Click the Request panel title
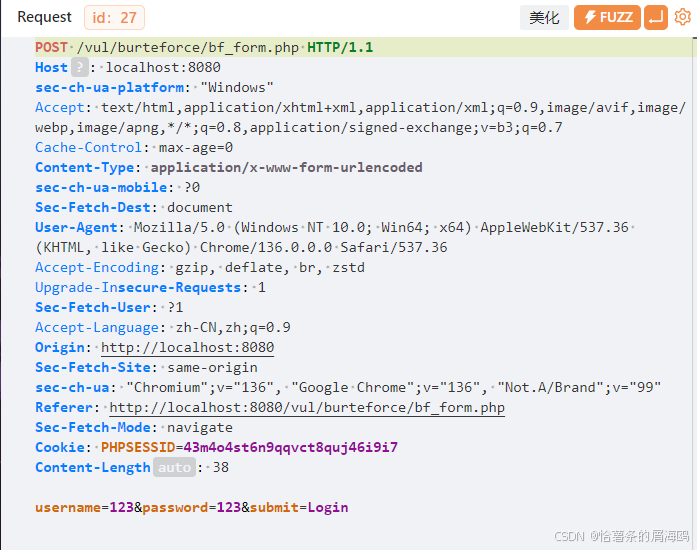 (44, 17)
